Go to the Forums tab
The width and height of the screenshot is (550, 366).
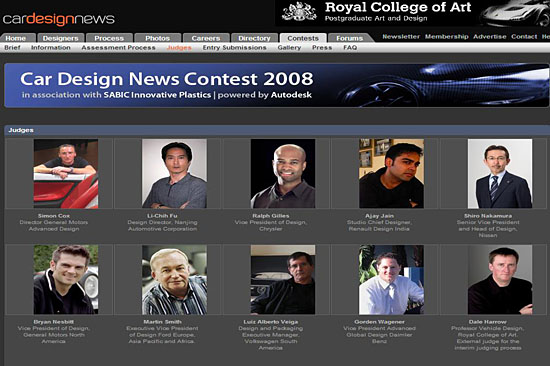pos(349,38)
